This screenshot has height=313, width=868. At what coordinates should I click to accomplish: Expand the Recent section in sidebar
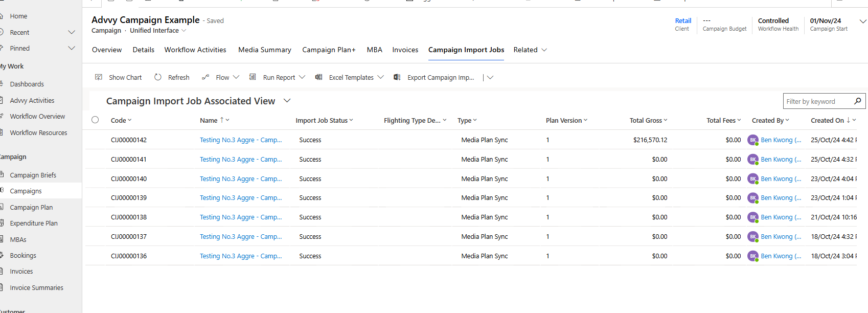click(72, 32)
